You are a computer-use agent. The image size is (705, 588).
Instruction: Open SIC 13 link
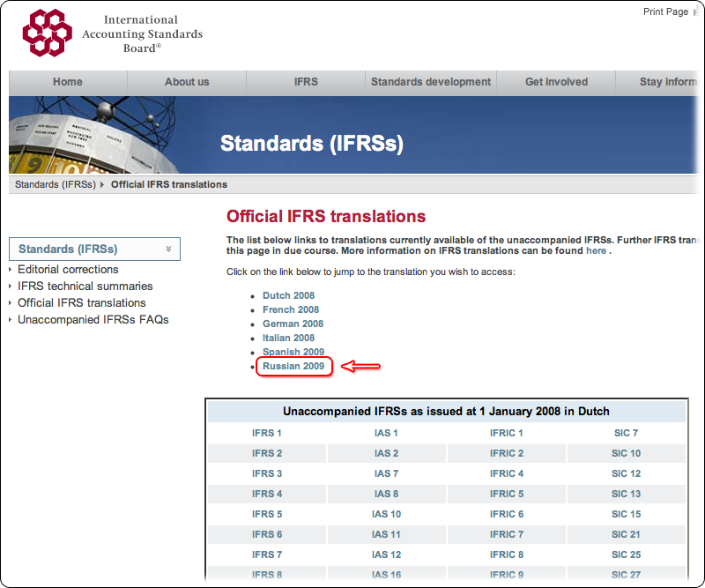626,494
